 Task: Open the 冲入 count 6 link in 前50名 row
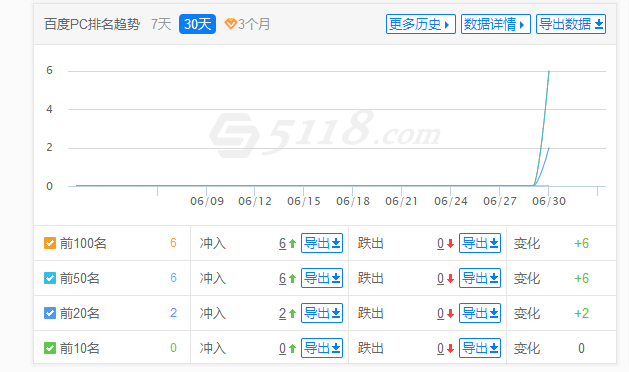pyautogui.click(x=282, y=278)
